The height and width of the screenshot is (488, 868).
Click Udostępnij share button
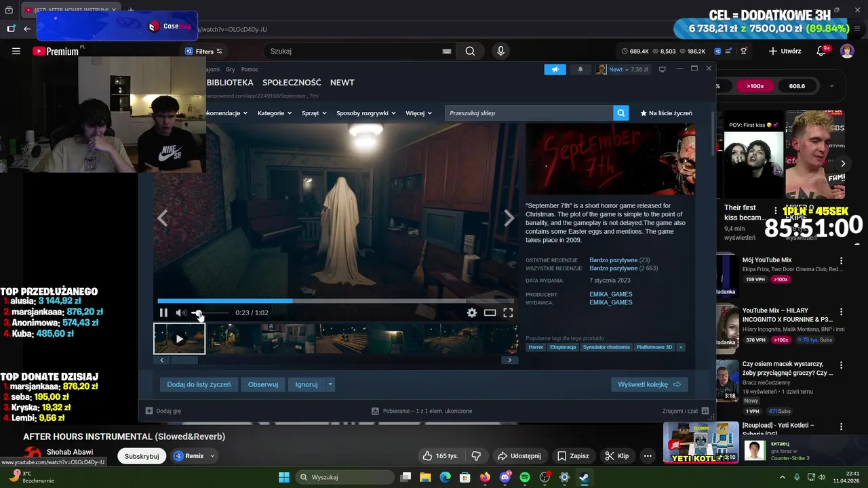519,456
